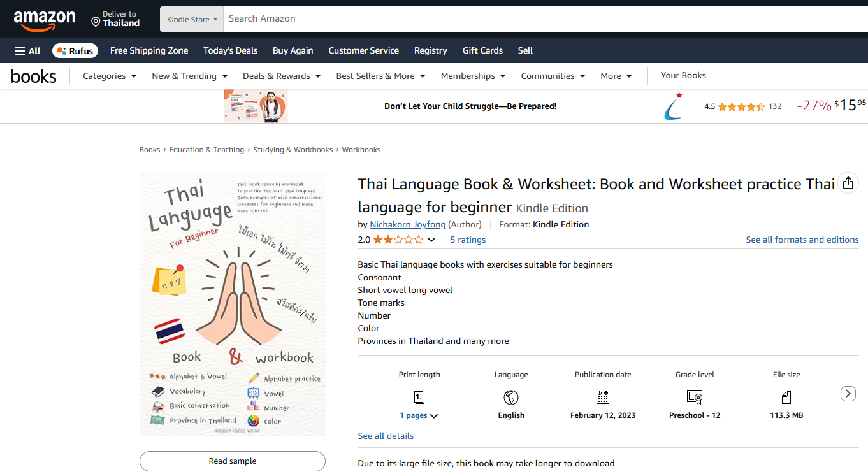Click the Print length page icon
The height and width of the screenshot is (474, 868).
pos(419,398)
